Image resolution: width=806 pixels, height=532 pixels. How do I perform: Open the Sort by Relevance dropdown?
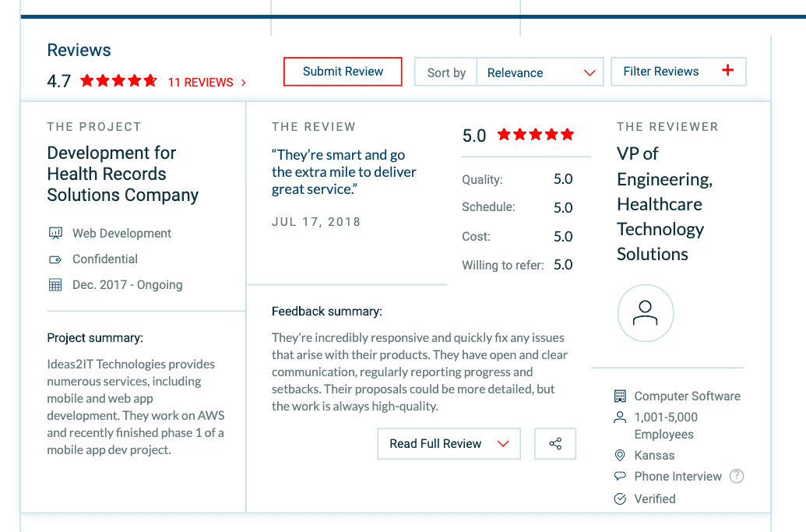[x=540, y=72]
